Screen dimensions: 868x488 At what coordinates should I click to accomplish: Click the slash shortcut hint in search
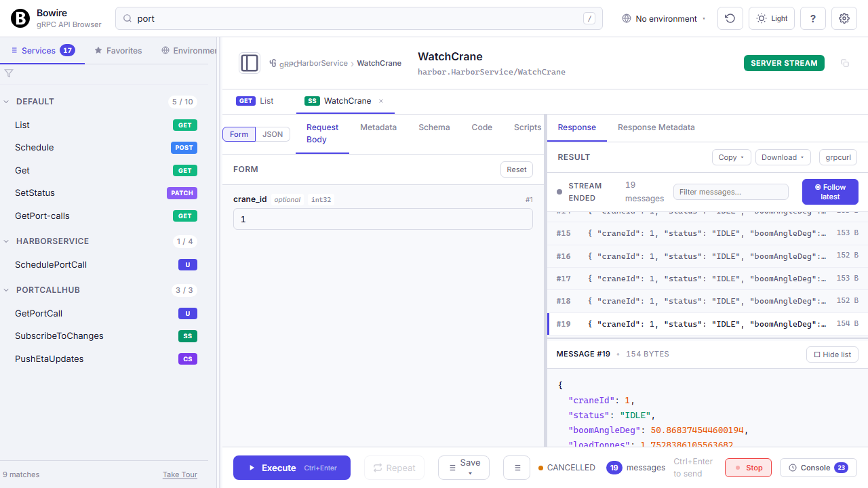pyautogui.click(x=589, y=18)
